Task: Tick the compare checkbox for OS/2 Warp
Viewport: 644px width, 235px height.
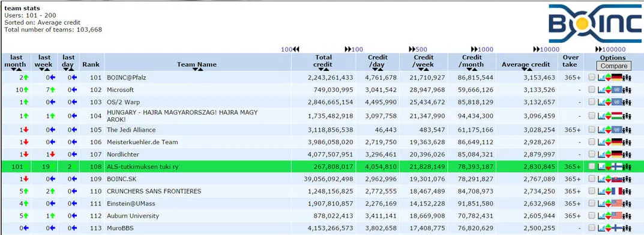Action: point(591,102)
